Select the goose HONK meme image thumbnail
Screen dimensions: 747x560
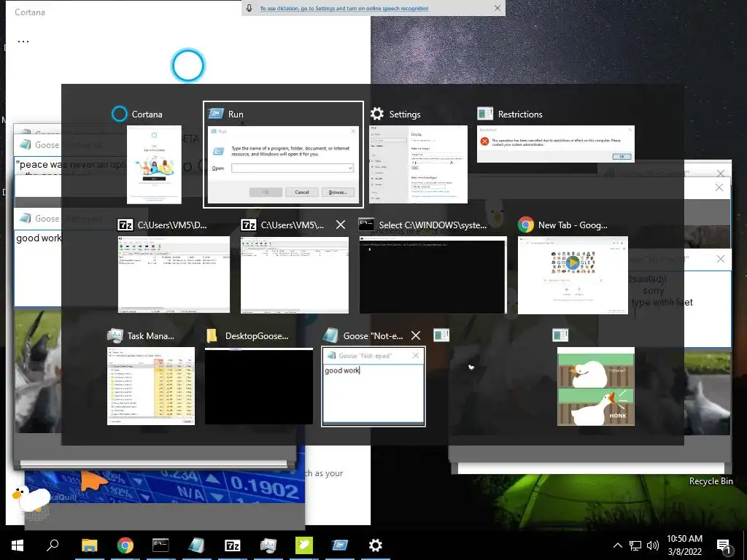595,386
